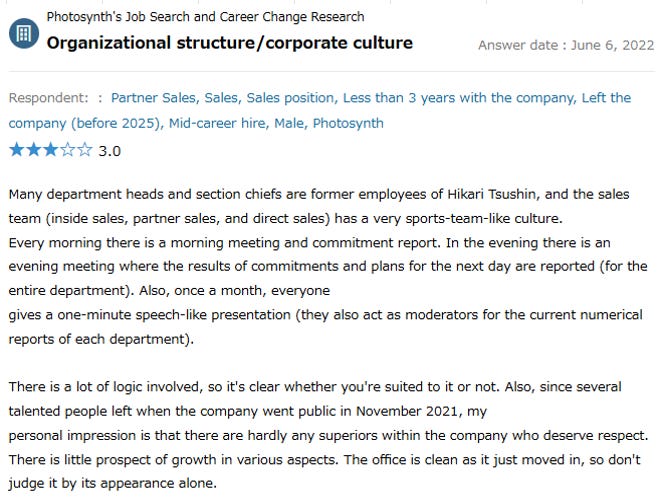The image size is (661, 504).
Task: Click 'Photosynth' at the end of respondent link
Action: (x=348, y=123)
